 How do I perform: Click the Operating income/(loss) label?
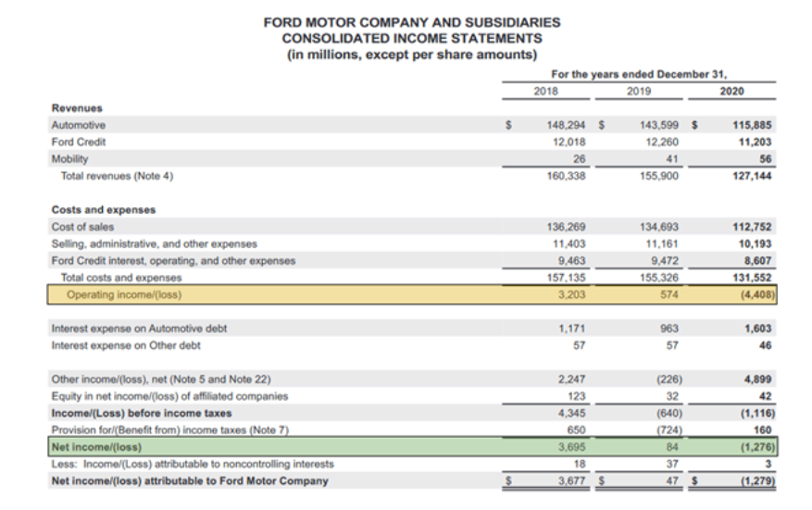(x=124, y=294)
